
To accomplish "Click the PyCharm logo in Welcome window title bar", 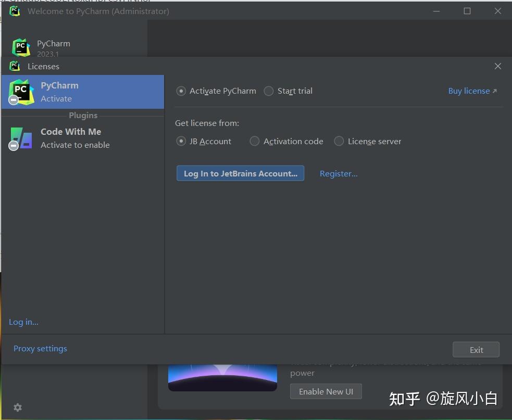I will click(x=15, y=11).
